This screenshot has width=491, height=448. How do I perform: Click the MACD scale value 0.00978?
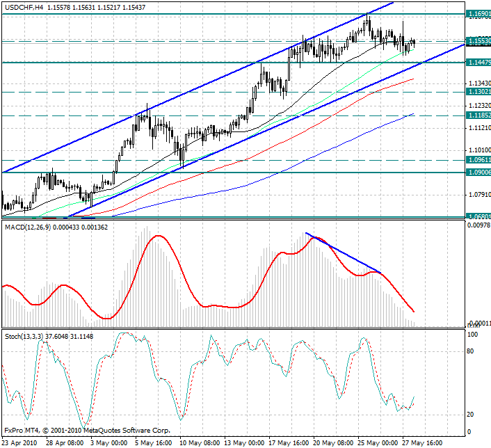(x=478, y=225)
